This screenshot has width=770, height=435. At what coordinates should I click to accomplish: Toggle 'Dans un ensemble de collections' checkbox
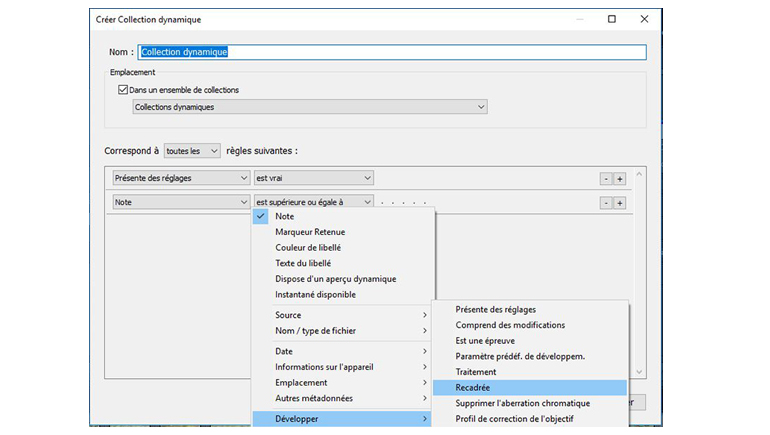pyautogui.click(x=123, y=90)
